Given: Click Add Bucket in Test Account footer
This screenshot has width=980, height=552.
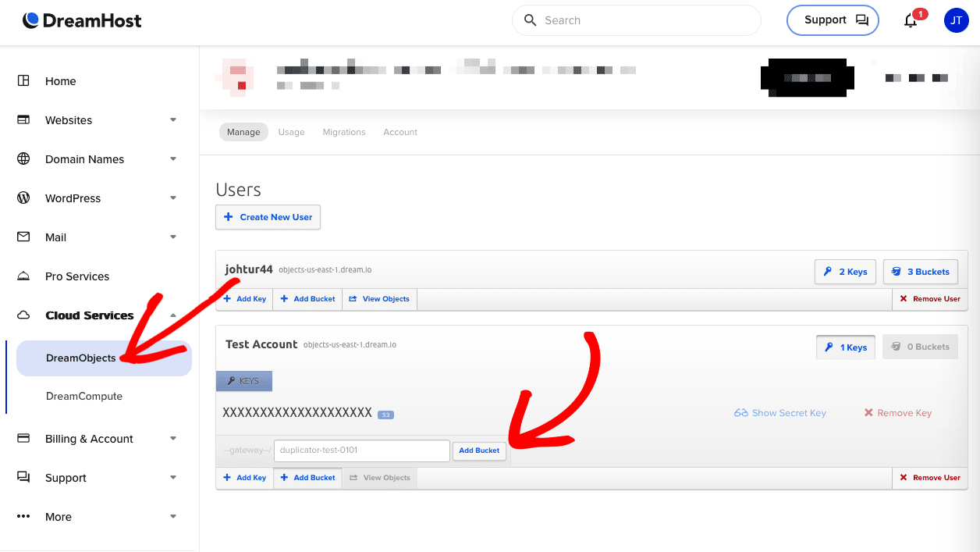Looking at the screenshot, I should coord(307,478).
